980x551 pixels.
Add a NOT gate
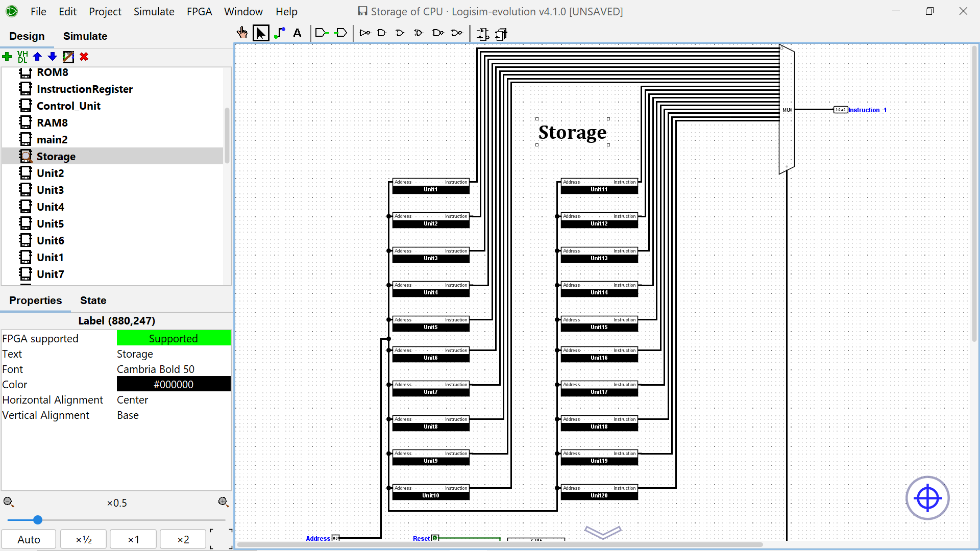[364, 33]
